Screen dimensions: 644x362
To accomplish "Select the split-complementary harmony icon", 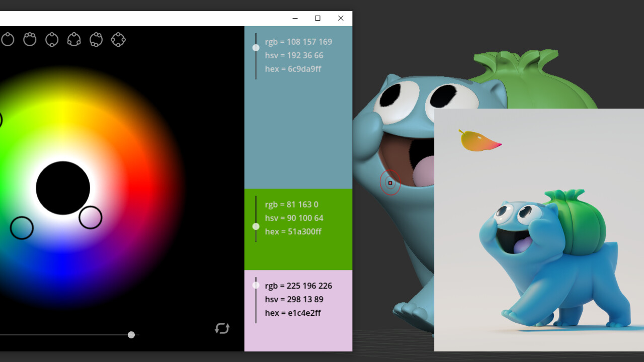I will (96, 39).
